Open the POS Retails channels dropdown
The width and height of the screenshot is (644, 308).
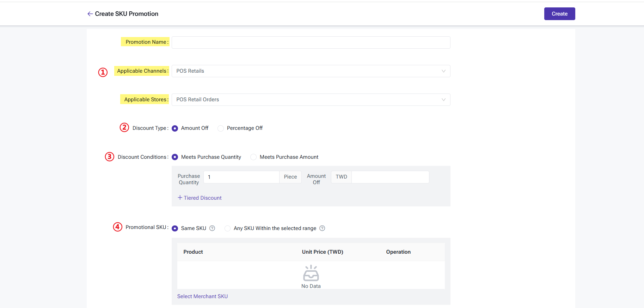click(310, 71)
